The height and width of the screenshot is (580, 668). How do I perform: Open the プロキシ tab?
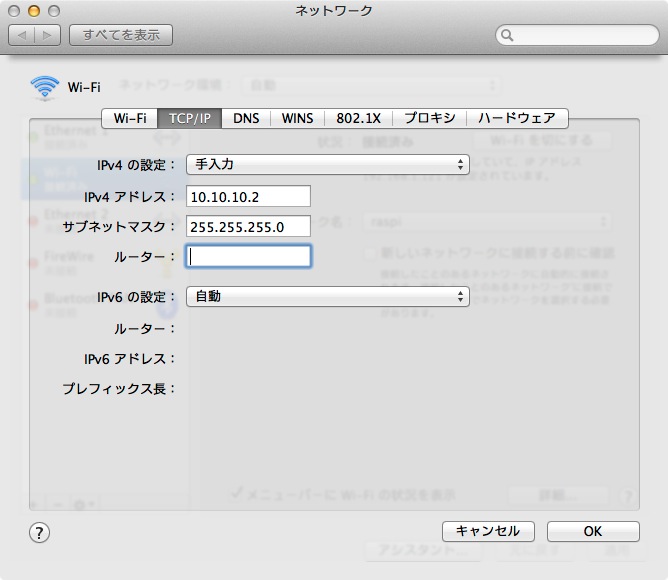coord(430,118)
